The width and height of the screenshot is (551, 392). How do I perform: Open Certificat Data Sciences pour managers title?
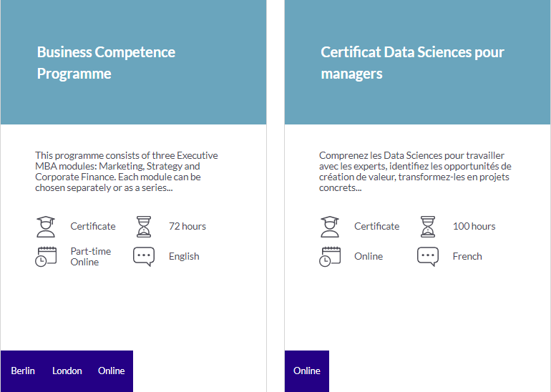[x=413, y=63]
